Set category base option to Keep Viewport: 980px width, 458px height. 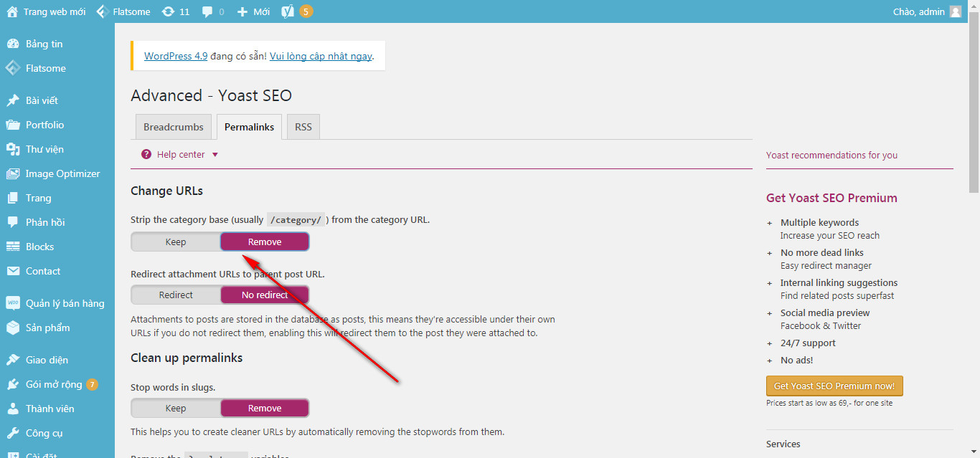[x=176, y=242]
